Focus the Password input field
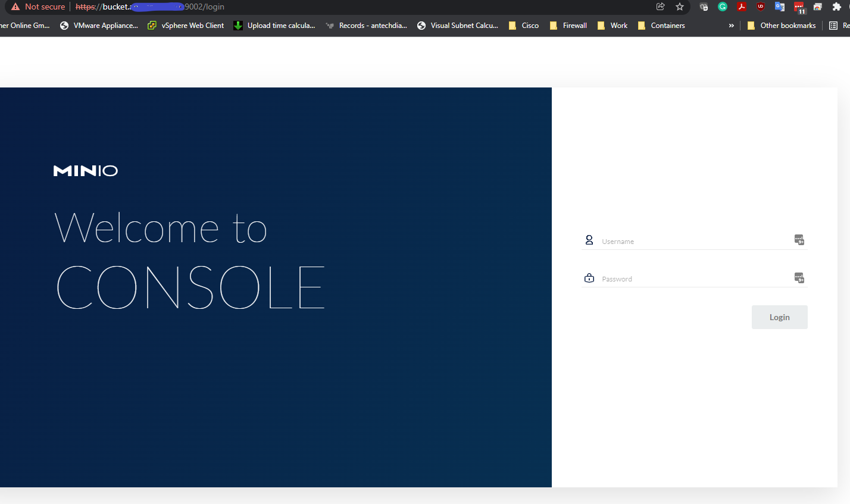Screen dimensions: 850x504 [x=694, y=278]
